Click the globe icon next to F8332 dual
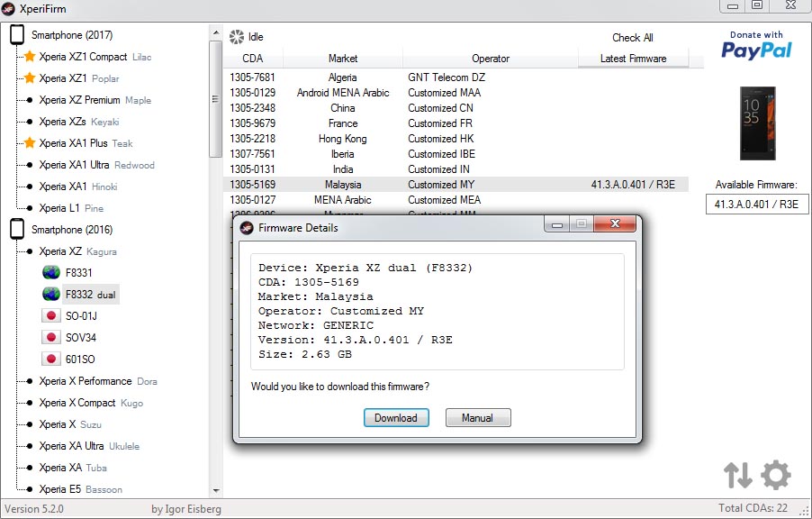This screenshot has width=812, height=519. coord(51,295)
